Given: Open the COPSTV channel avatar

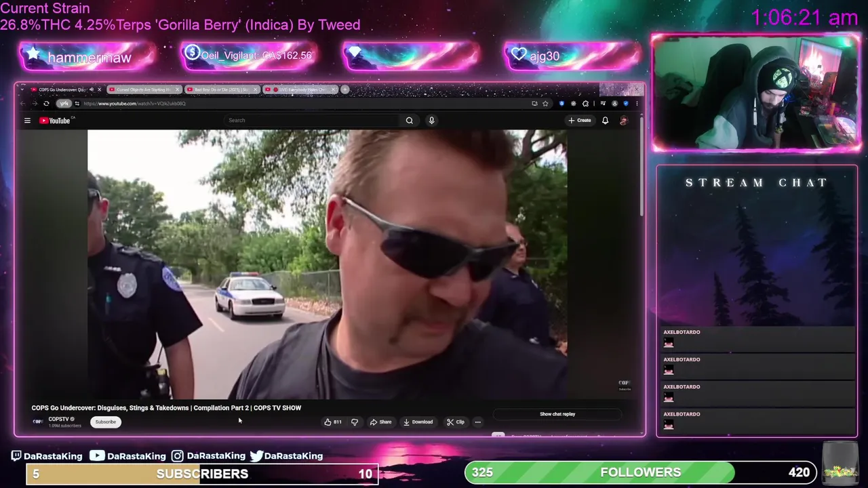Looking at the screenshot, I should click(x=38, y=422).
